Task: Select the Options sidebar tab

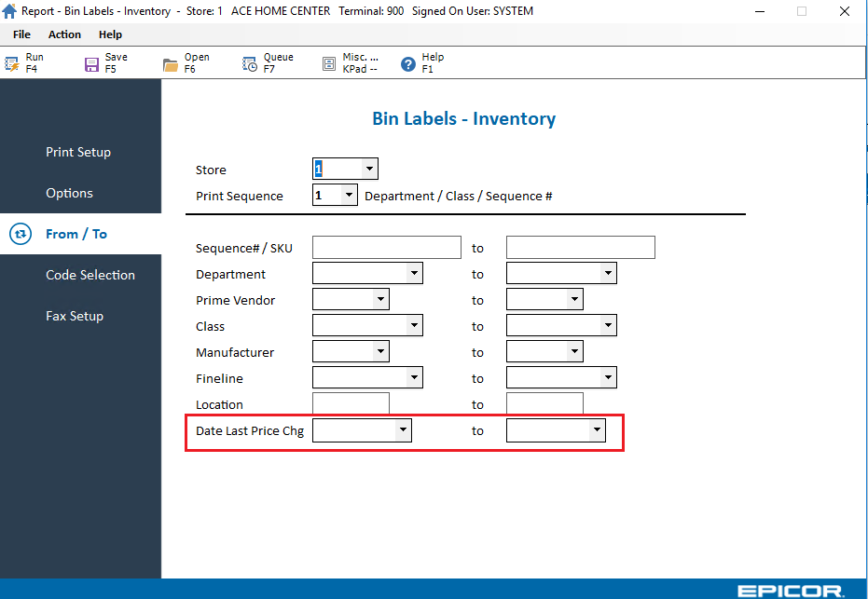Action: point(70,194)
